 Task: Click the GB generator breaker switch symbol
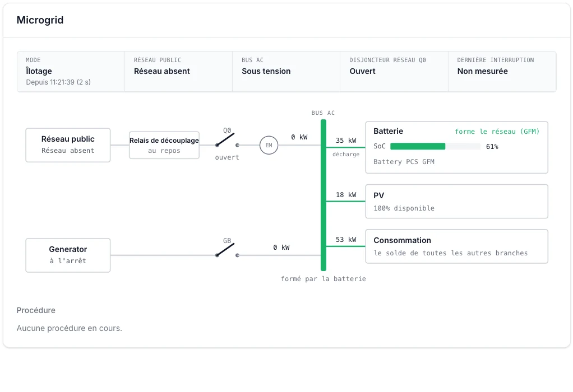click(227, 250)
